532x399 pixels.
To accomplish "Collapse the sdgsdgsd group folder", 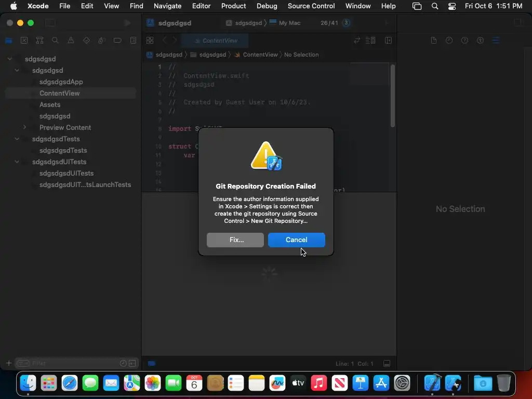I will [x=17, y=70].
